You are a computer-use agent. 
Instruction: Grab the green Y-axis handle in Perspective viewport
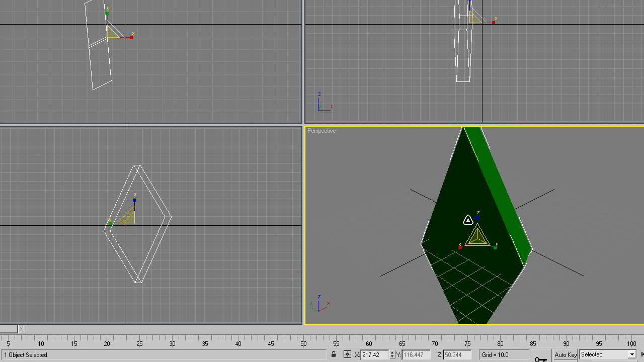click(x=496, y=247)
